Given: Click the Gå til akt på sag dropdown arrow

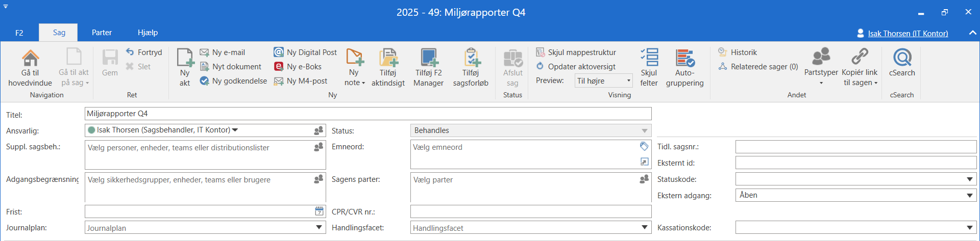Looking at the screenshot, I should point(87,83).
